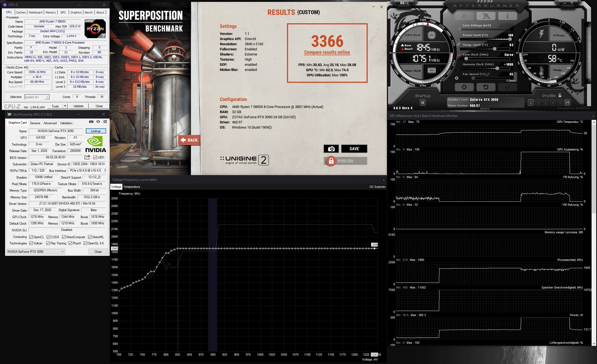The width and height of the screenshot is (597, 364).
Task: Switch to Temperature tab in curve editor
Action: pos(132,187)
